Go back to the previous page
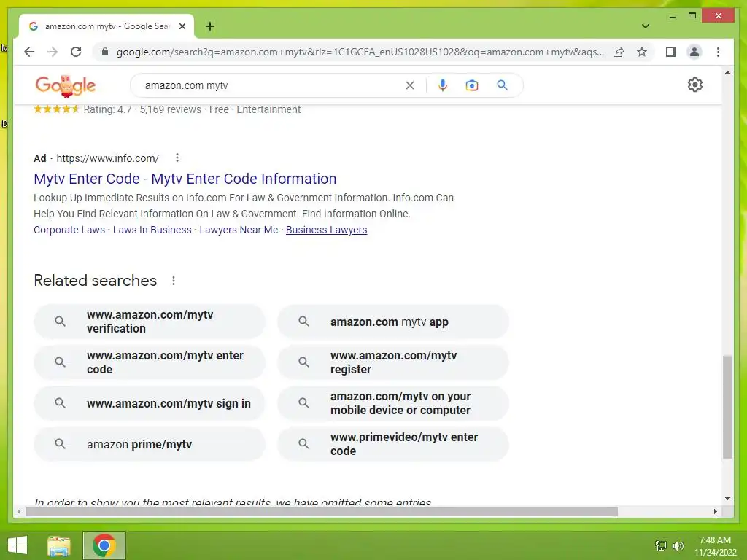747x560 pixels. tap(29, 52)
